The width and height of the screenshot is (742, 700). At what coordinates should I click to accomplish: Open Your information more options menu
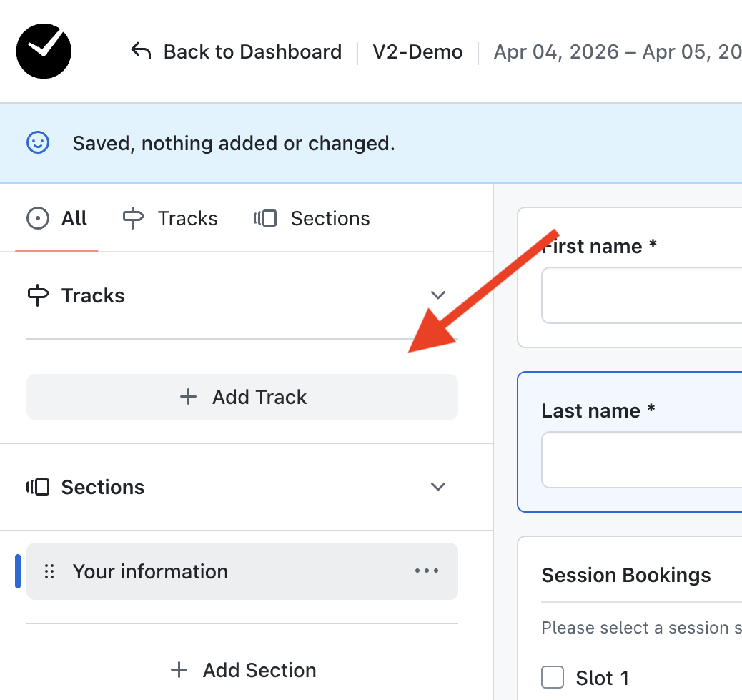pyautogui.click(x=427, y=571)
